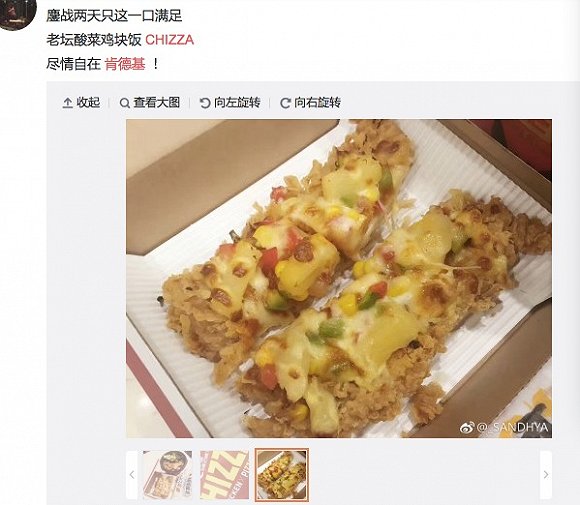
Task: Advance thumbnails with right chevron
Action: (x=546, y=475)
